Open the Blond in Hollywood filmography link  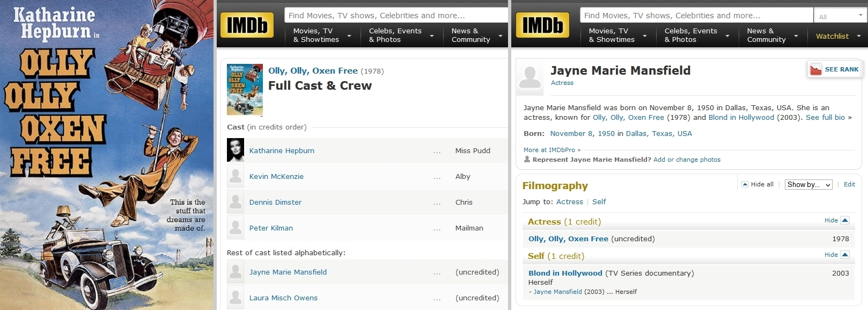565,273
